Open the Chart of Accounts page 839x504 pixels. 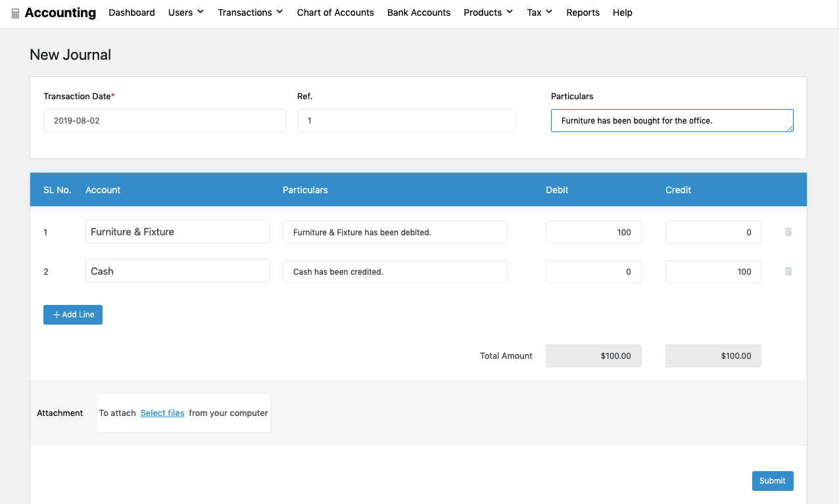point(335,12)
